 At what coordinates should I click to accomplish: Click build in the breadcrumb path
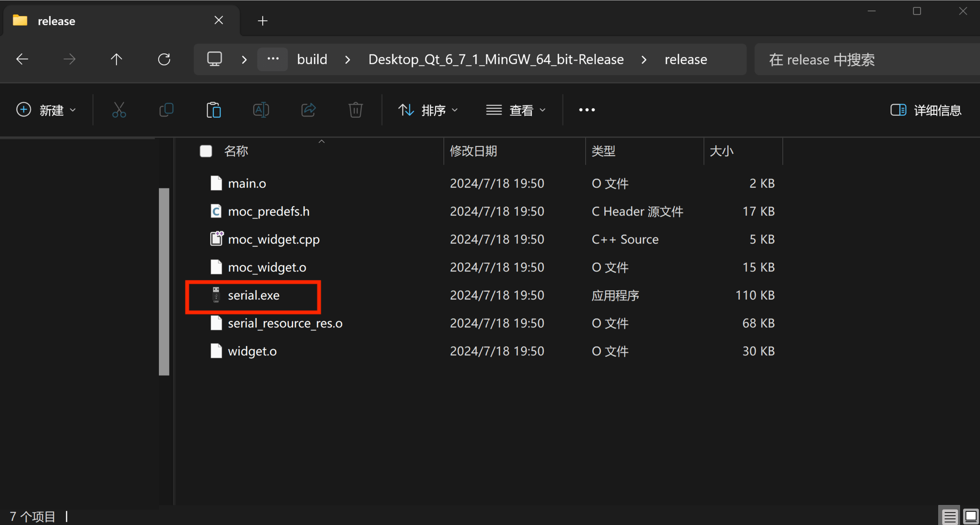click(312, 59)
